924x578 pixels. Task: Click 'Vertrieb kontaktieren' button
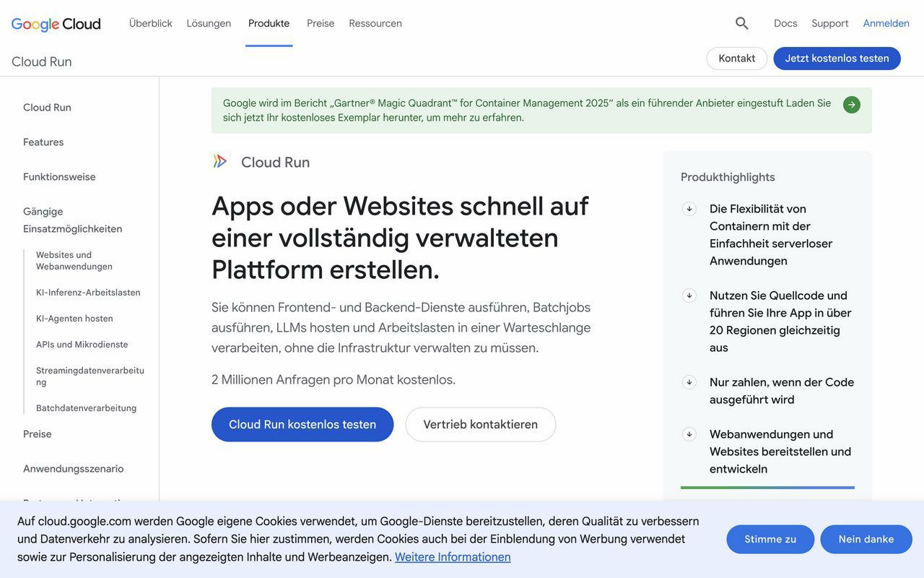click(x=481, y=424)
